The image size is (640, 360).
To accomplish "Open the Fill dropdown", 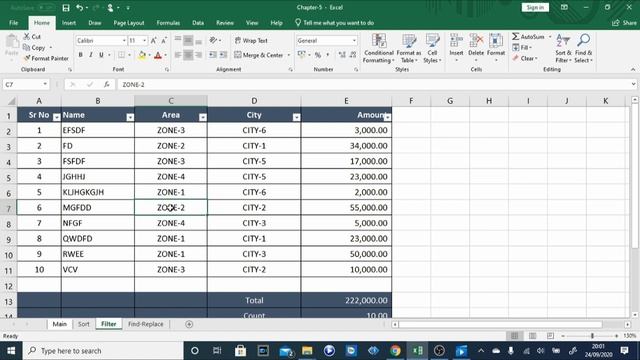I will coord(522,47).
